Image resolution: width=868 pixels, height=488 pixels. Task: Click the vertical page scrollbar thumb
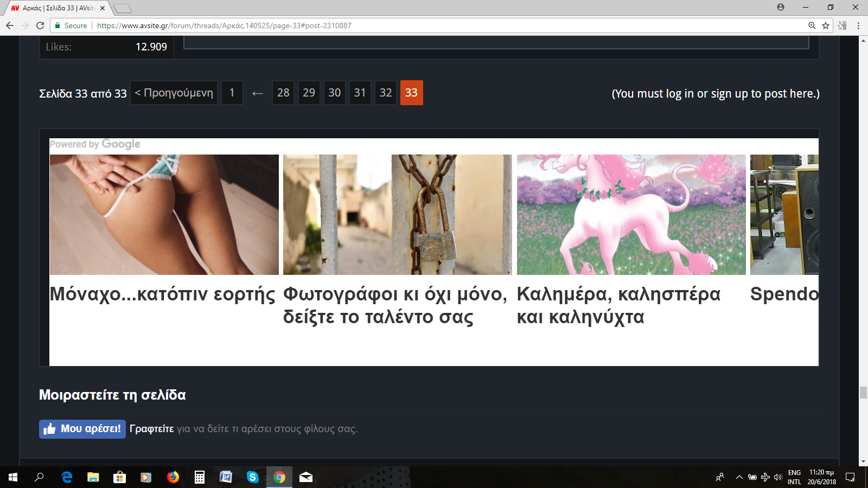[863, 392]
